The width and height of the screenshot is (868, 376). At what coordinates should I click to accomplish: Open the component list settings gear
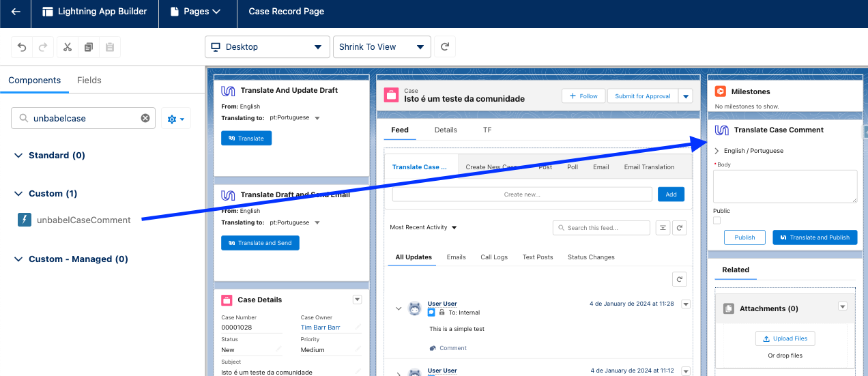click(176, 119)
